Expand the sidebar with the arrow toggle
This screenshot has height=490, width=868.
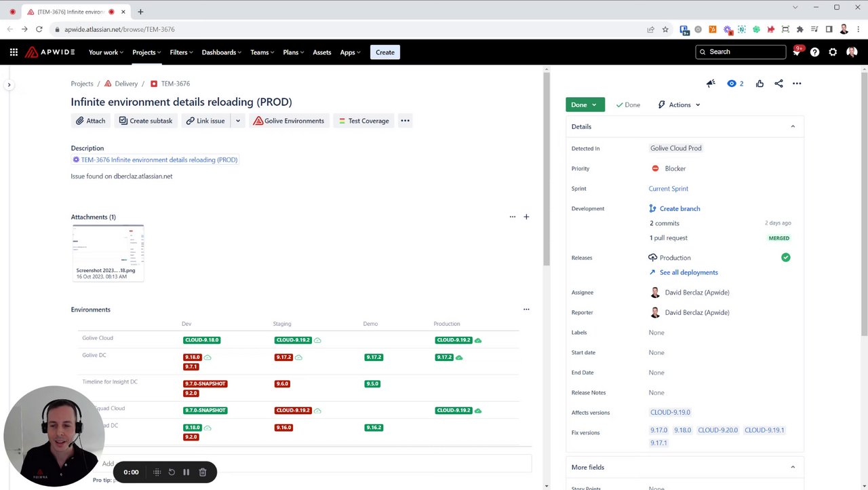pyautogui.click(x=9, y=85)
